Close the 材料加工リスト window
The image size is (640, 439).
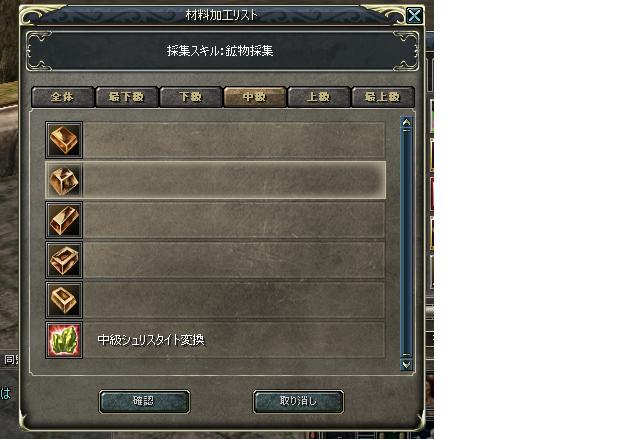click(x=414, y=16)
